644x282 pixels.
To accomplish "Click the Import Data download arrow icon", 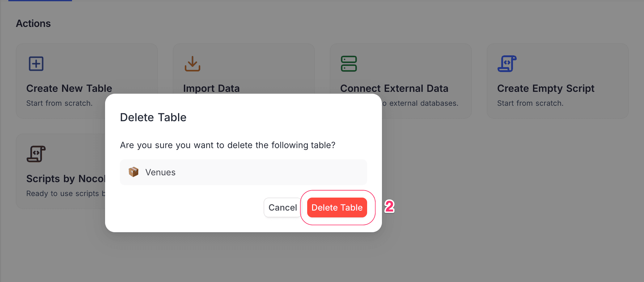I will coord(193,64).
